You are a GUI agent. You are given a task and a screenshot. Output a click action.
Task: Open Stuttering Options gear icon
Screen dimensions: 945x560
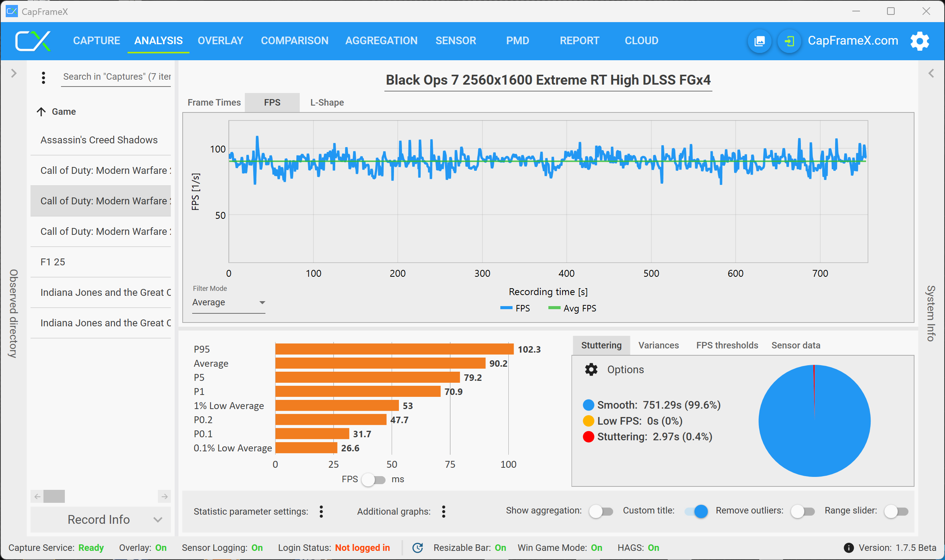[591, 369]
